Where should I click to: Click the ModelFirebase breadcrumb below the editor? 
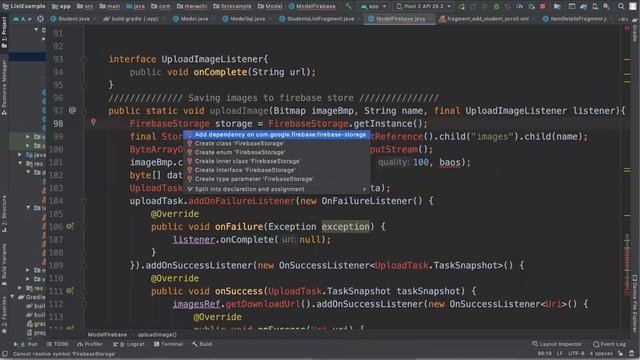pyautogui.click(x=107, y=335)
